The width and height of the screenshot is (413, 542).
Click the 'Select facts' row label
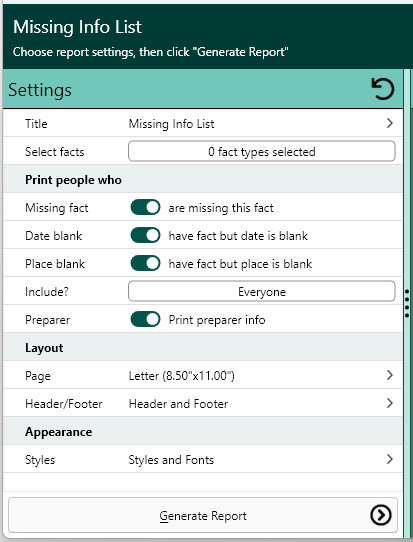point(55,152)
